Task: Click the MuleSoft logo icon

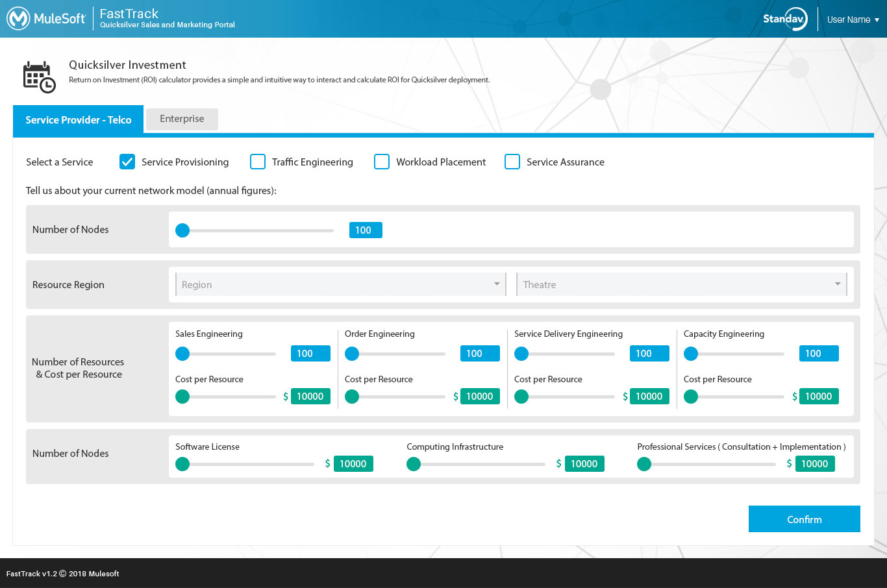Action: click(x=18, y=19)
